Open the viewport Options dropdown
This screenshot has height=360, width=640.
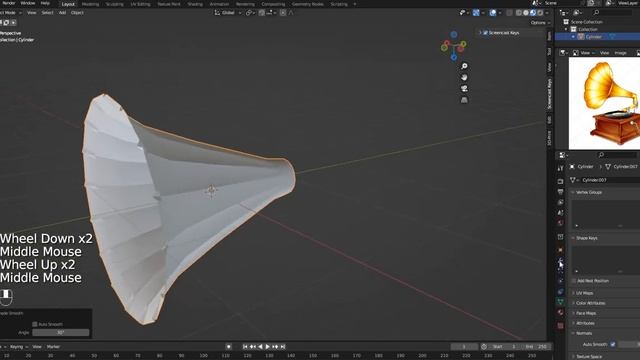point(540,23)
